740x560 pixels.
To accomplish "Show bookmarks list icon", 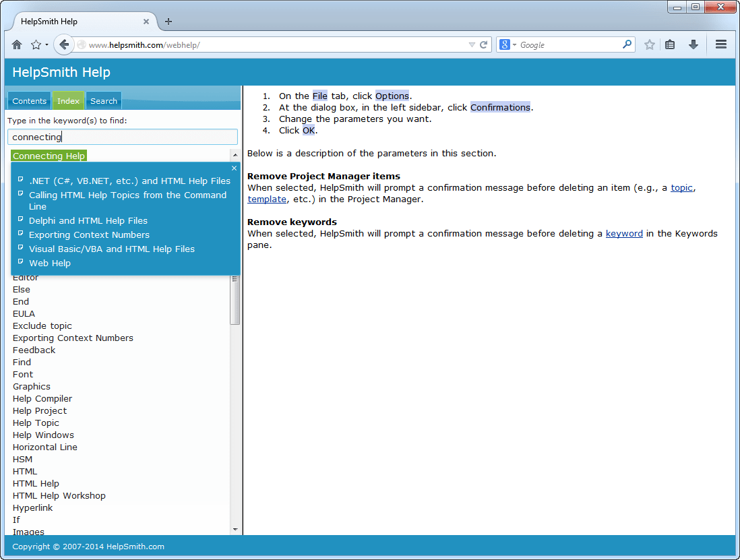I will 670,45.
